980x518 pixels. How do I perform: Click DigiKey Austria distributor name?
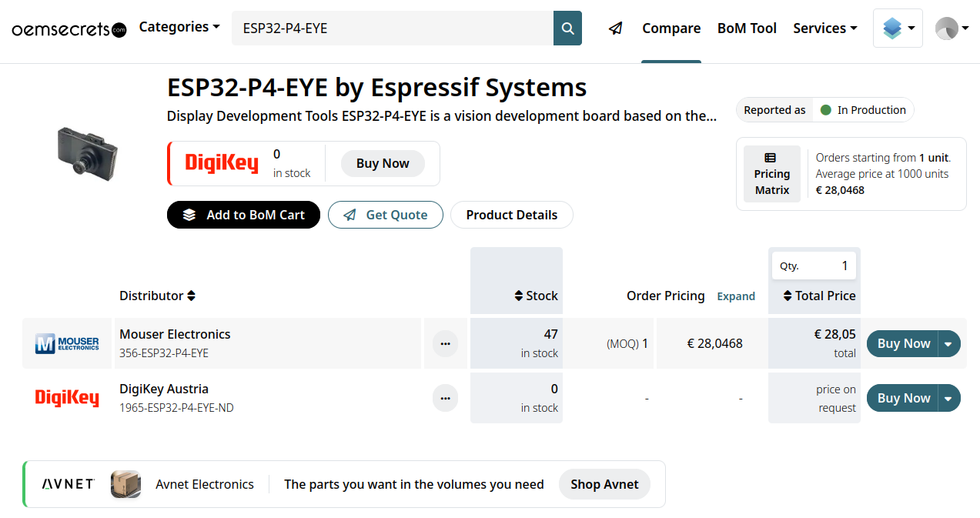[164, 389]
